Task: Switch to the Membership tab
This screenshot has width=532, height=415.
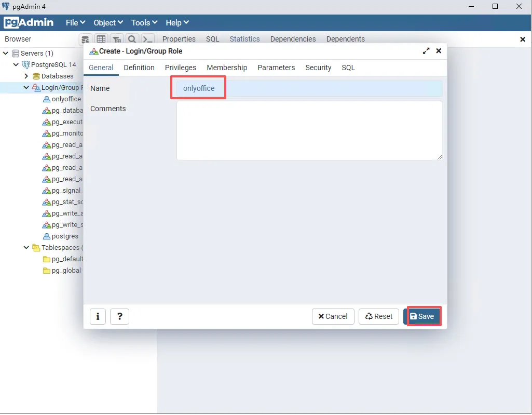Action: (x=227, y=68)
